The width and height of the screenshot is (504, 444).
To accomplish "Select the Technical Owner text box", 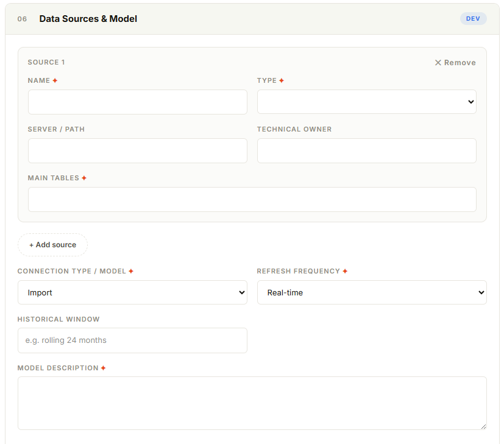I will pyautogui.click(x=367, y=150).
